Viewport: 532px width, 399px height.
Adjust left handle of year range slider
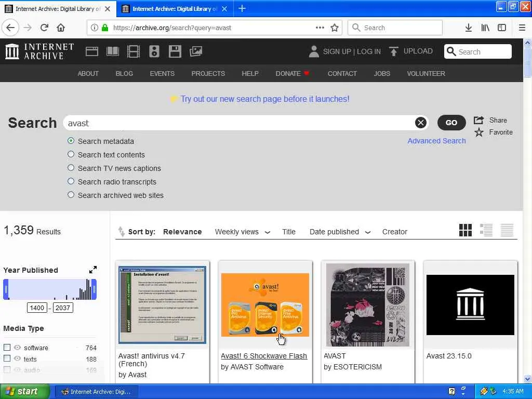tap(6, 289)
